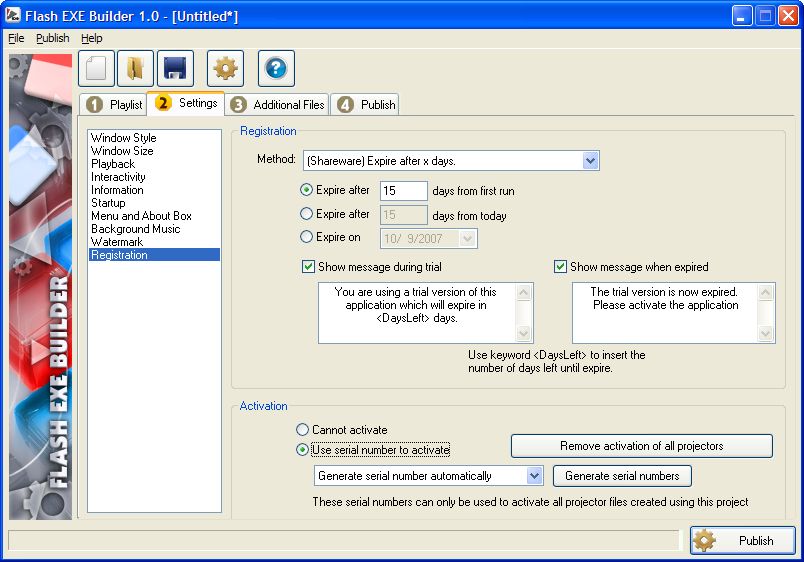The height and width of the screenshot is (562, 804).
Task: Switch to the numbered Publish tab
Action: [x=365, y=105]
